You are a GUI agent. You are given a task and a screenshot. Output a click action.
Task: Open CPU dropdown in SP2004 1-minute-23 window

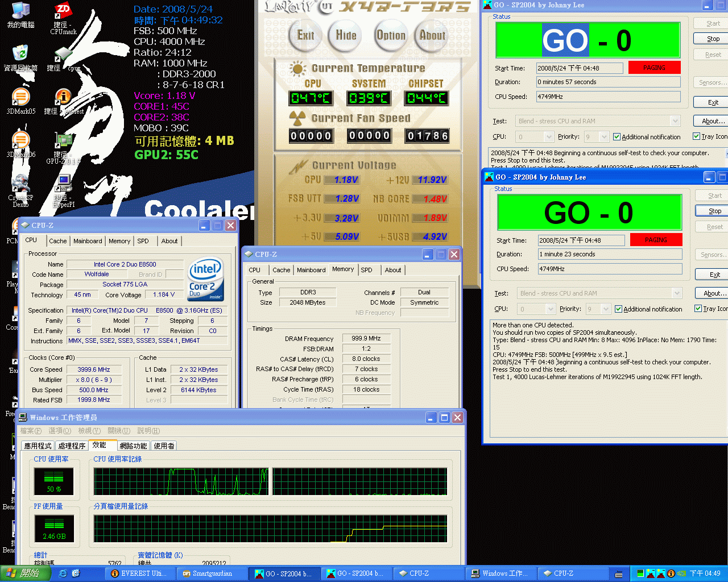point(550,309)
